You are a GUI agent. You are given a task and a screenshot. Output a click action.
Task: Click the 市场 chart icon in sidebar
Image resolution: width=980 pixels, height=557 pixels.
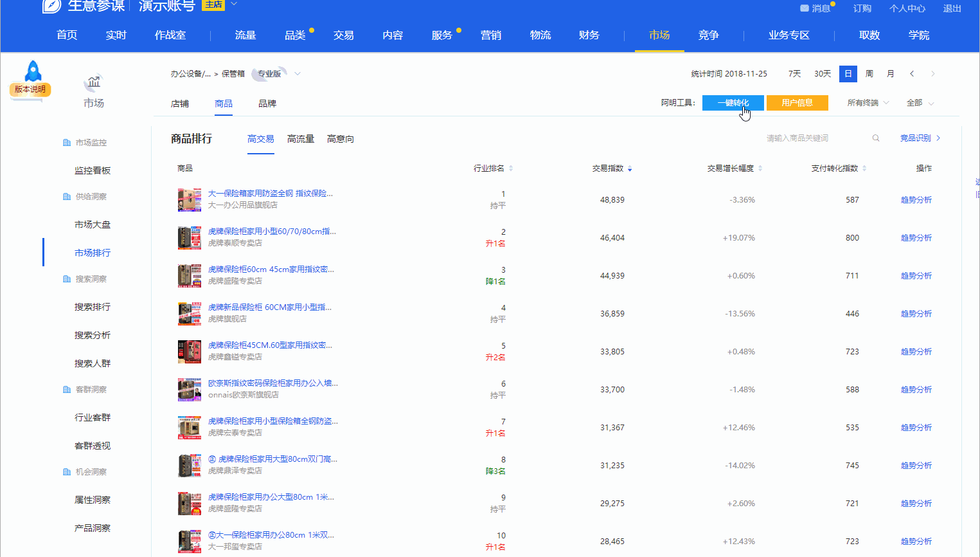(x=94, y=82)
